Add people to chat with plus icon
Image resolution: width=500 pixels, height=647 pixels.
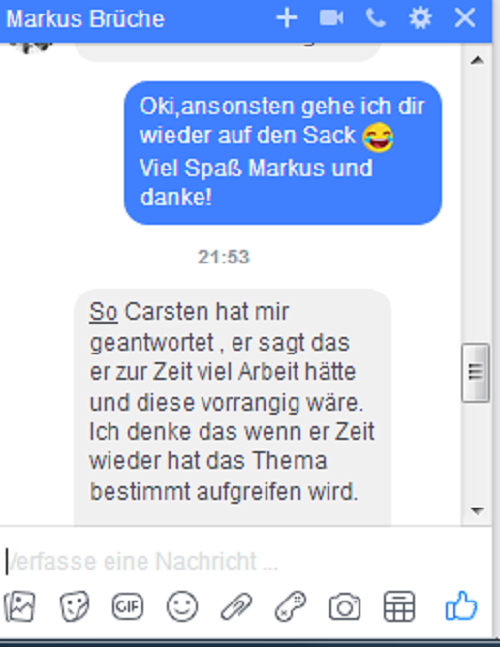pyautogui.click(x=286, y=19)
